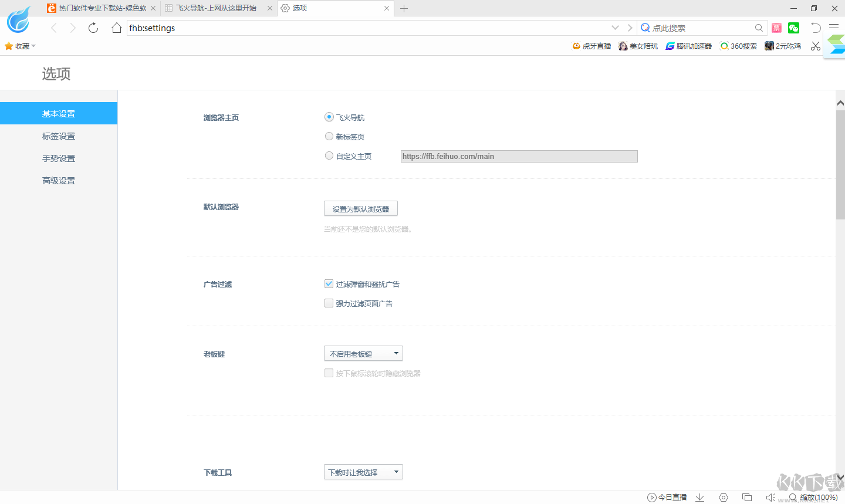This screenshot has height=504, width=845.
Task: Launch 腾讯加速器 from the toolbar
Action: tap(688, 46)
